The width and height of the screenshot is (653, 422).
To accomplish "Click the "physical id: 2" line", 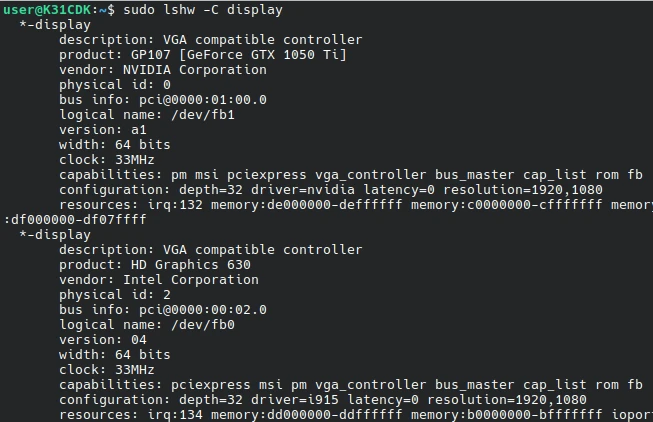I will point(115,295).
